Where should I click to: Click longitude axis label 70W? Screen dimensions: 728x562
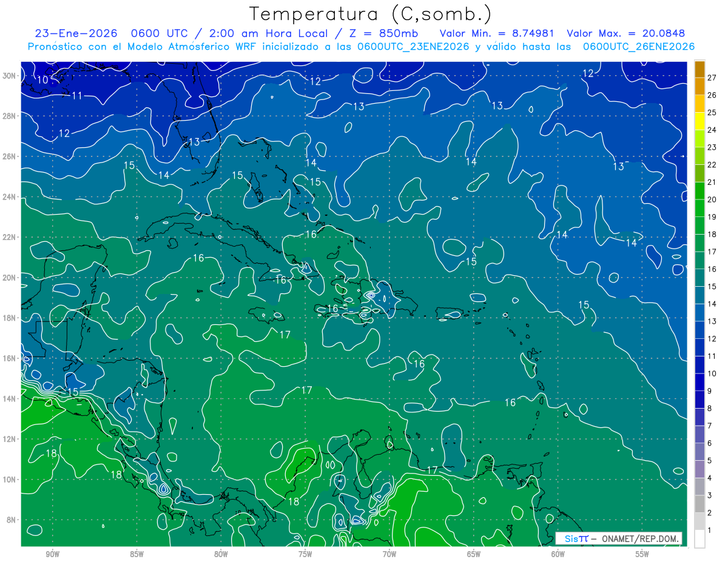[389, 555]
